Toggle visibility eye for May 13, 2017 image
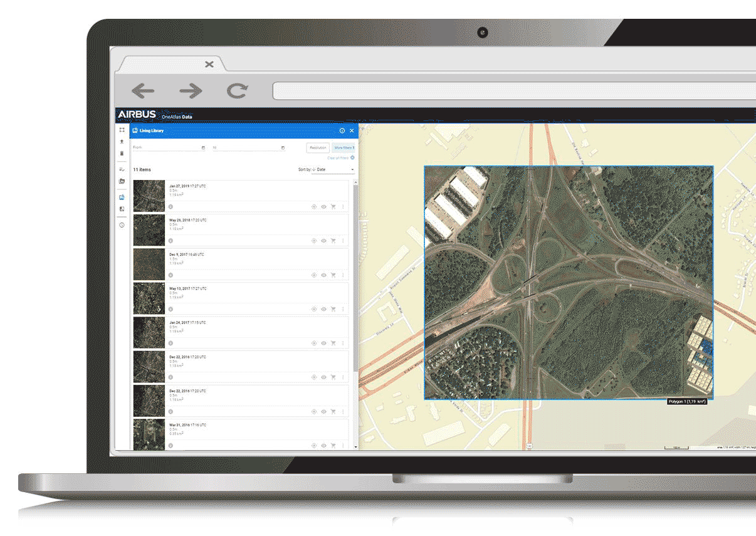The image size is (756, 536). pyautogui.click(x=323, y=309)
